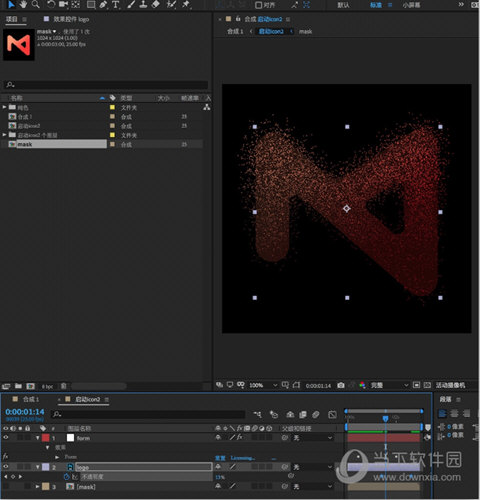Click the 0:00:01:14 current time display

[25, 412]
